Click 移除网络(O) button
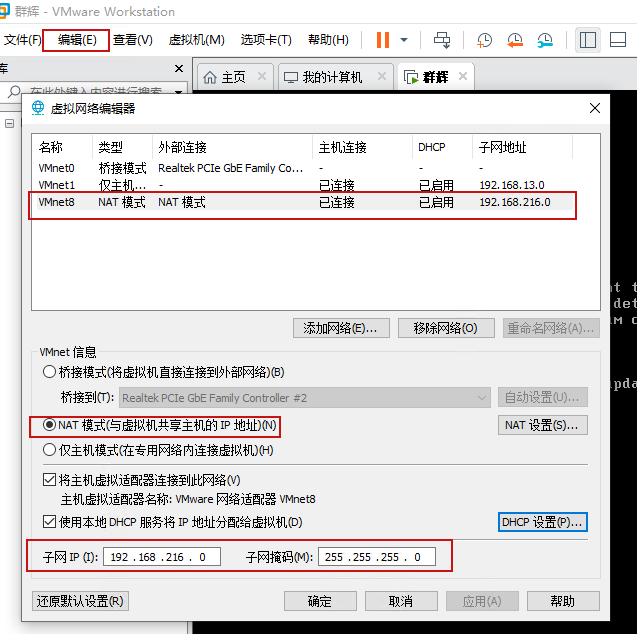Viewport: 637px width, 634px height. 446,328
